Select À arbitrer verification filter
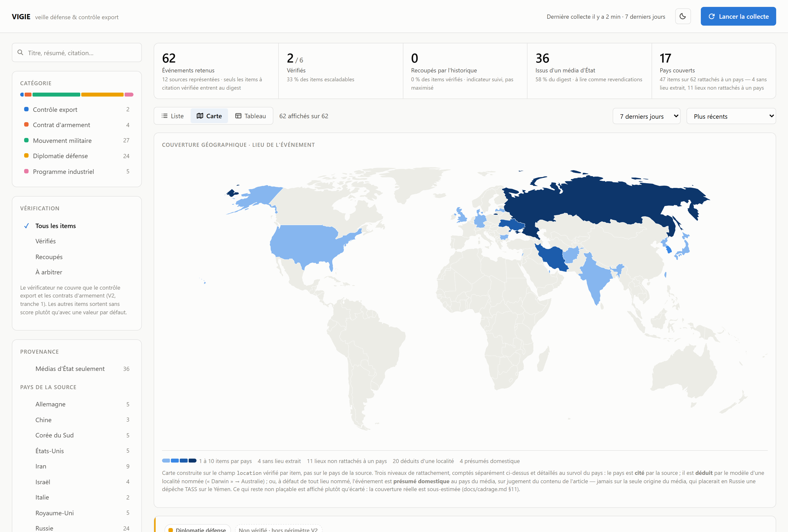This screenshot has width=788, height=532. click(77, 272)
